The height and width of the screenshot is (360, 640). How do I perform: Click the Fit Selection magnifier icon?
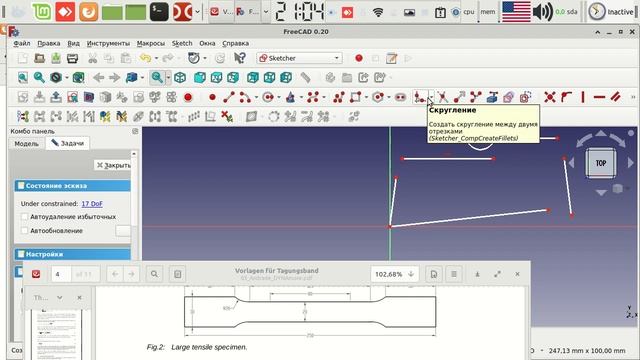(x=39, y=78)
